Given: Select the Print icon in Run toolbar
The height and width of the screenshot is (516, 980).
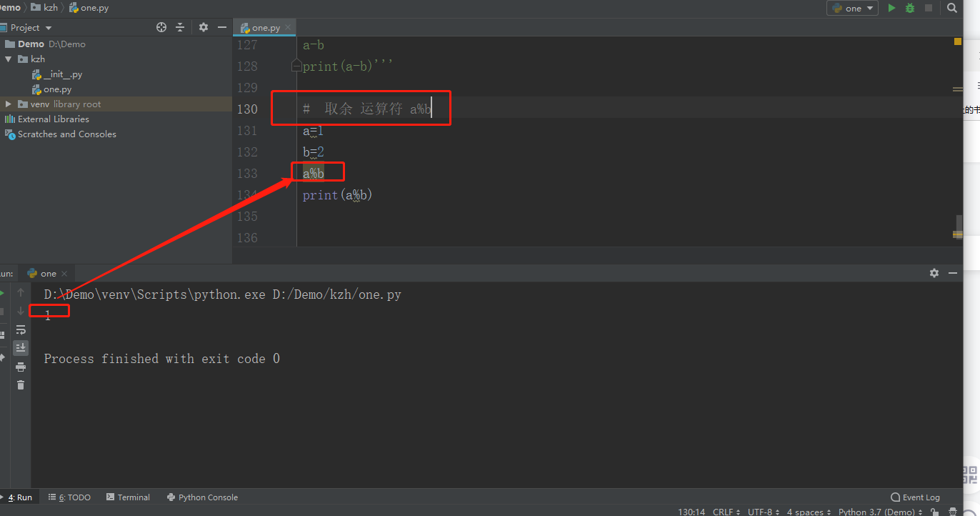Looking at the screenshot, I should pyautogui.click(x=21, y=367).
